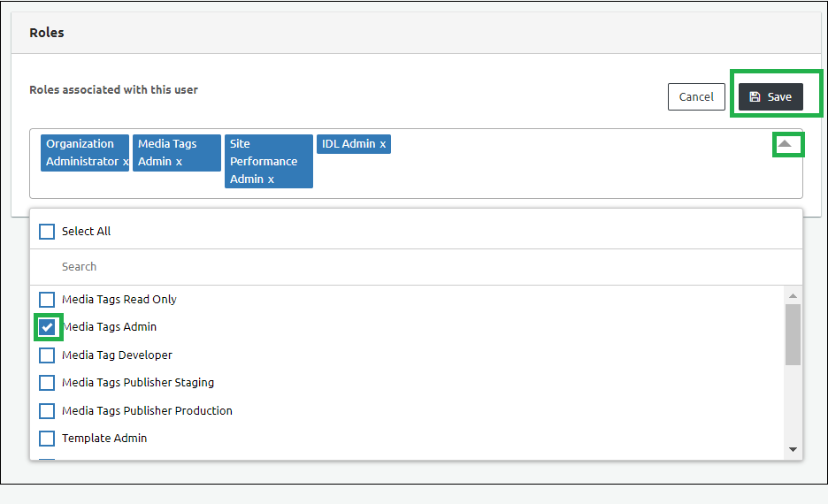Remove the Media Tags Admin tag
This screenshot has width=828, height=504.
pos(179,162)
